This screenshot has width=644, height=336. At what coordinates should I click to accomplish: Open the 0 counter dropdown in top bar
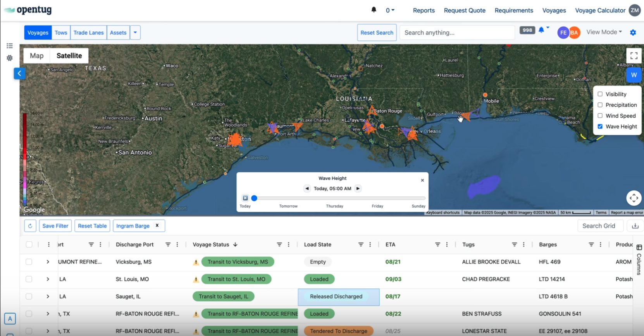click(x=390, y=10)
